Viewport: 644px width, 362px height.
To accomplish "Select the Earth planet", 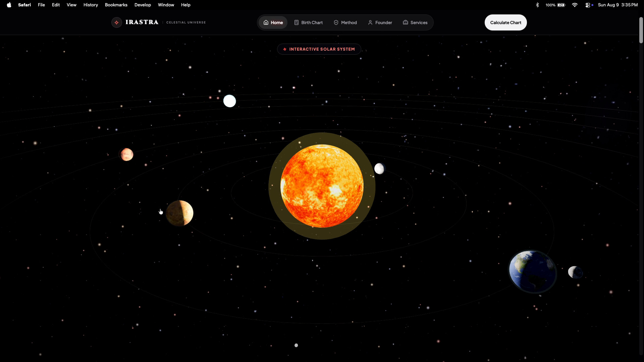I will [x=533, y=271].
